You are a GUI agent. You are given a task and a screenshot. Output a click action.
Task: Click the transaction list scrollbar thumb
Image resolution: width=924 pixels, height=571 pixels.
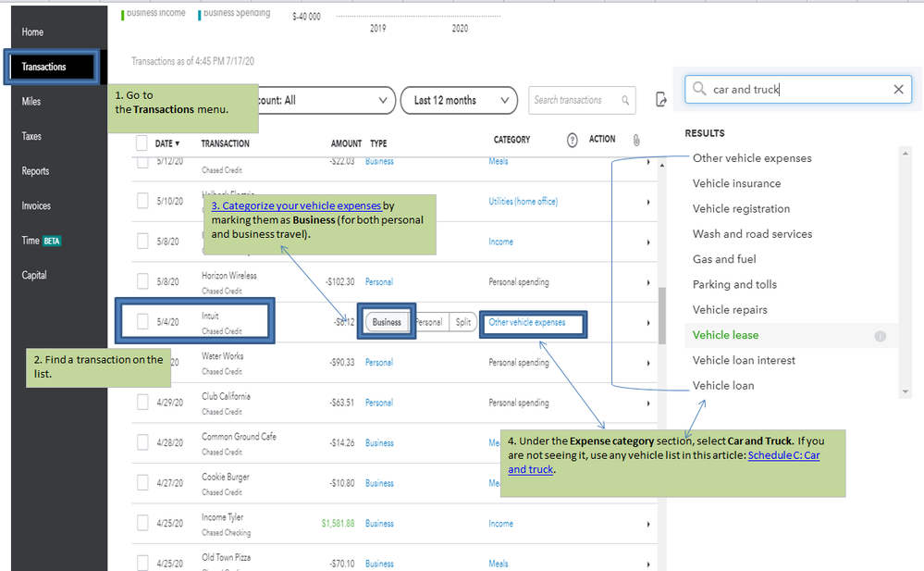point(661,315)
